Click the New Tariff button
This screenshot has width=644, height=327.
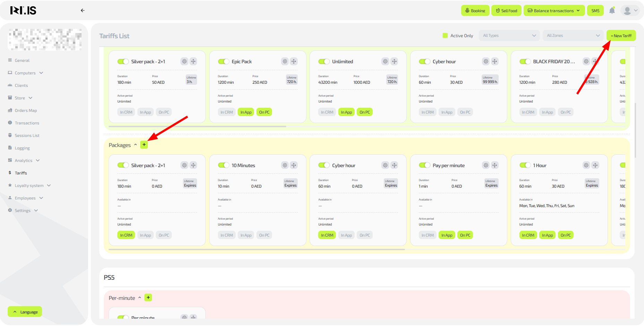(x=621, y=36)
